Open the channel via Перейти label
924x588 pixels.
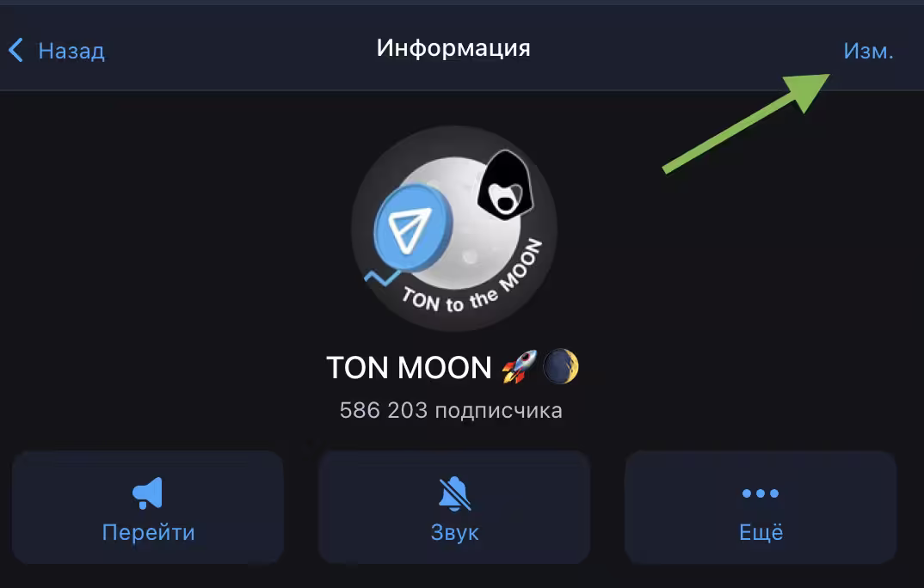click(x=149, y=533)
